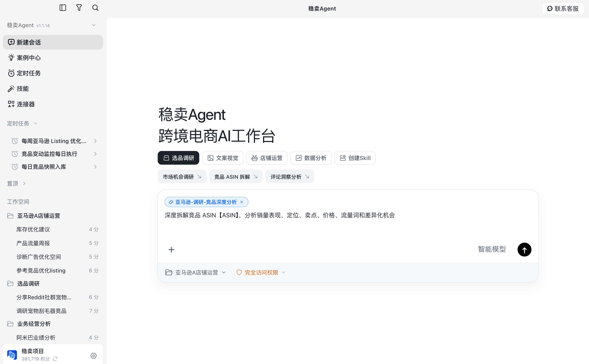This screenshot has width=589, height=364.
Task: Switch to the 创建Skill tab
Action: (x=355, y=158)
